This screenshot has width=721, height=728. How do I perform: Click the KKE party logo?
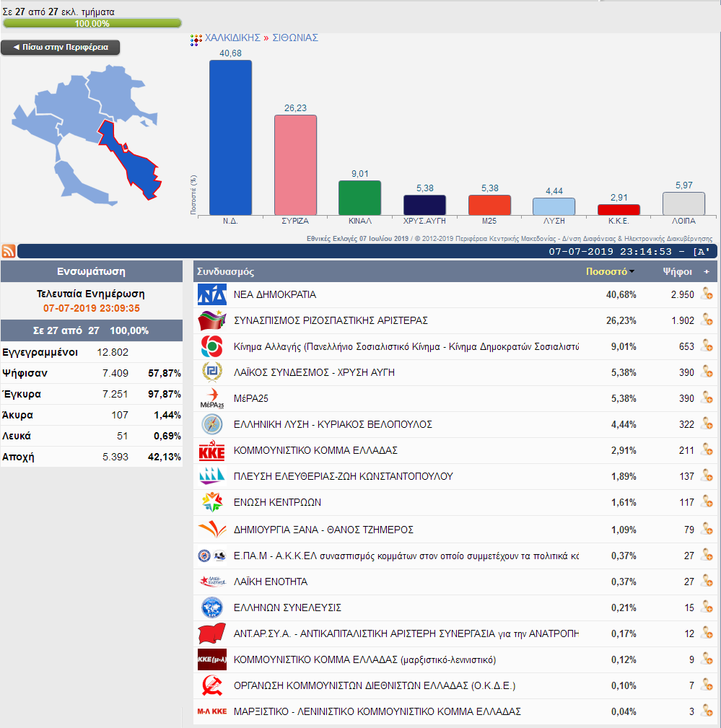pyautogui.click(x=212, y=450)
